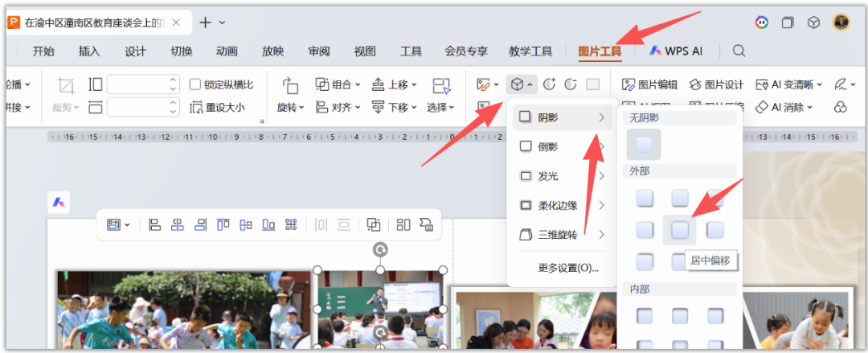
Task: Choose 更多设置(O)... from the effects menu
Action: (x=568, y=269)
